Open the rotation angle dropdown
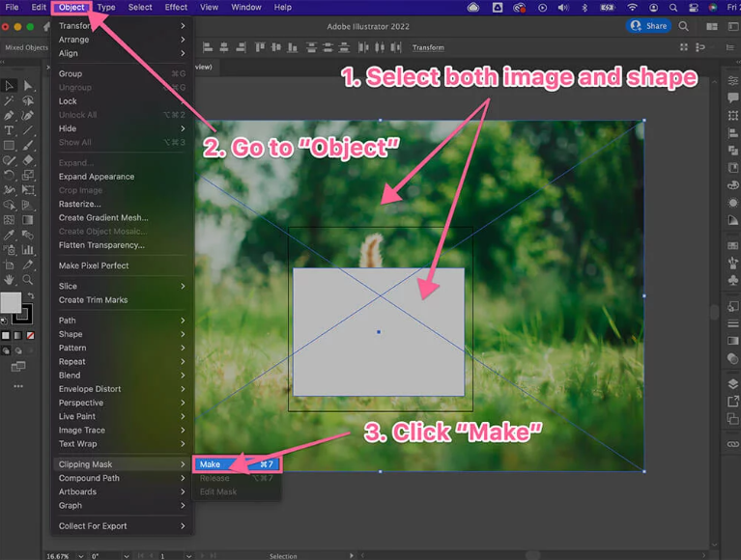Screen dimensions: 741x560 [127, 556]
